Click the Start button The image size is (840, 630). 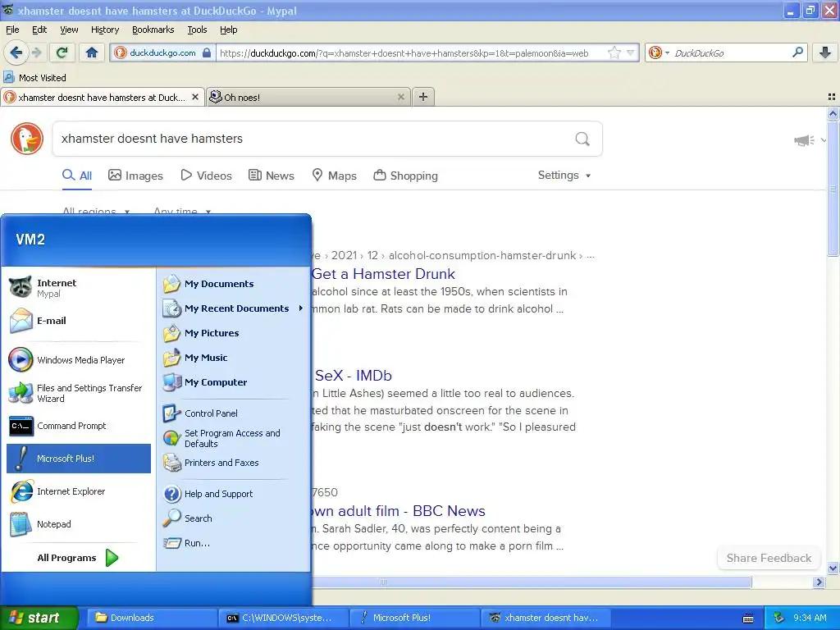pos(39,618)
